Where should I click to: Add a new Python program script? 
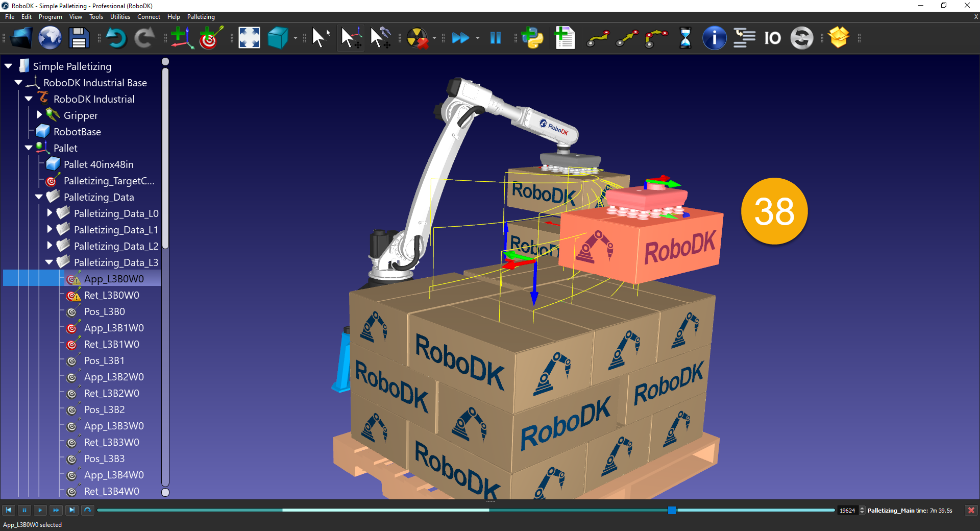tap(532, 38)
